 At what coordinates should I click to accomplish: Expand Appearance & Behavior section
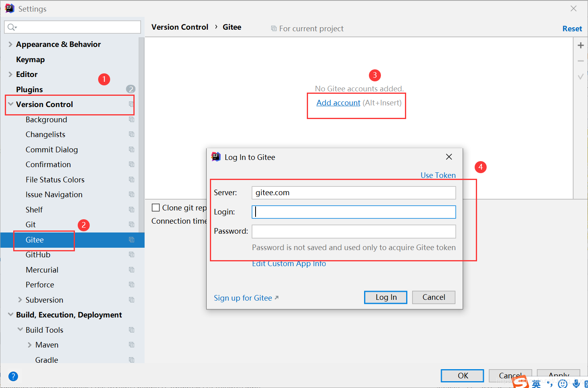10,44
